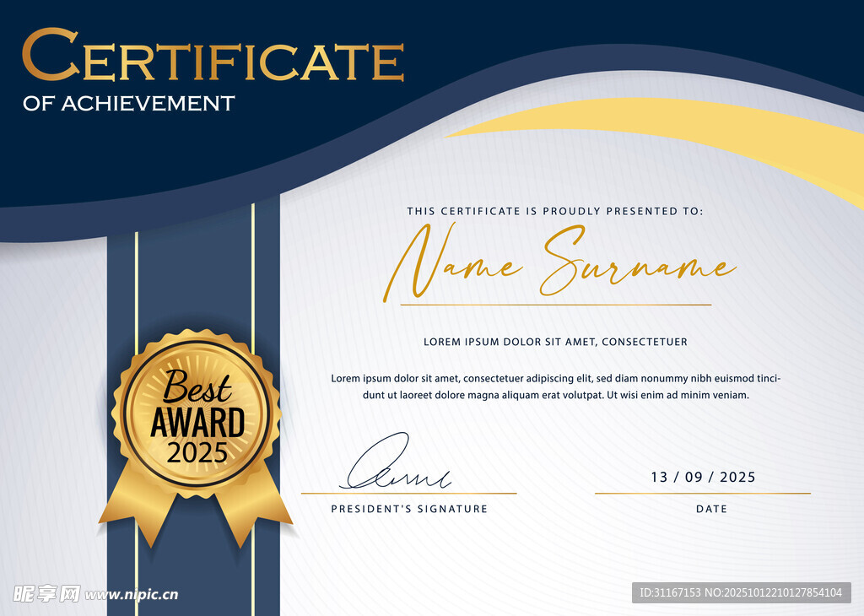
Task: Select the 'DATE' label
Action: (711, 509)
